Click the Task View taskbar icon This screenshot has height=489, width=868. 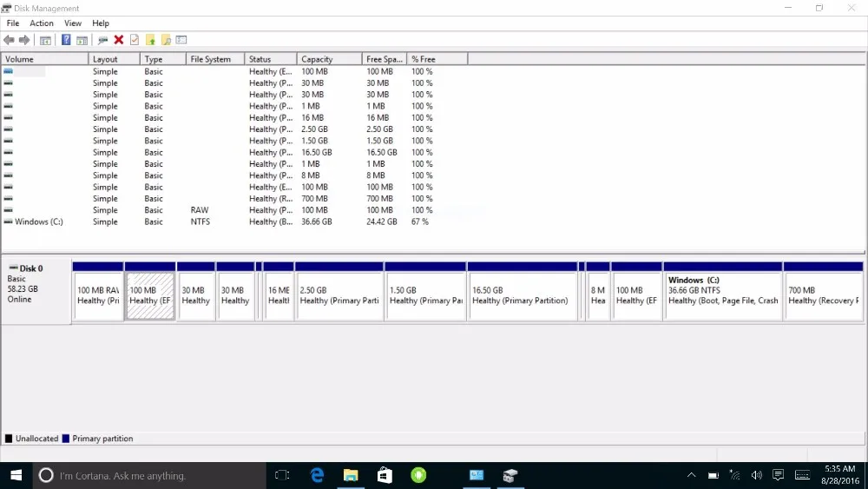coord(282,475)
